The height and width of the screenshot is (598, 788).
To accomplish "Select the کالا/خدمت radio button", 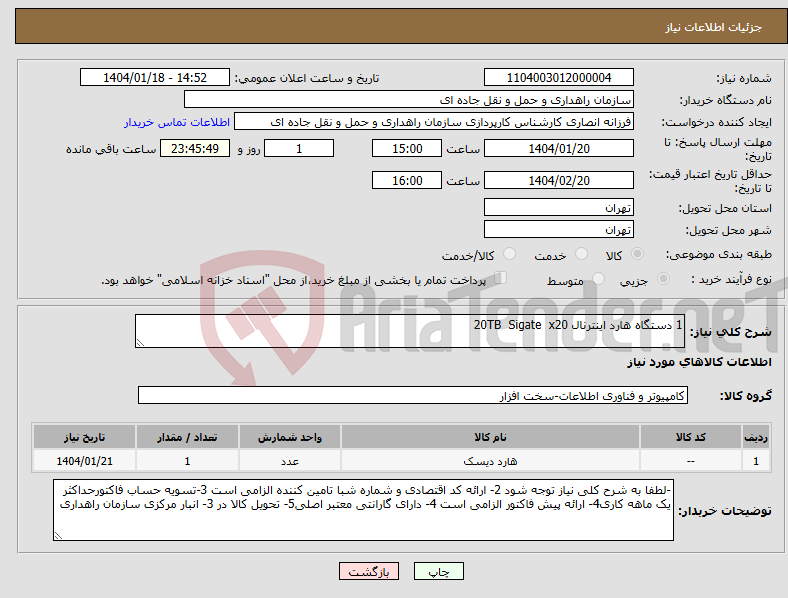I will (x=509, y=254).
